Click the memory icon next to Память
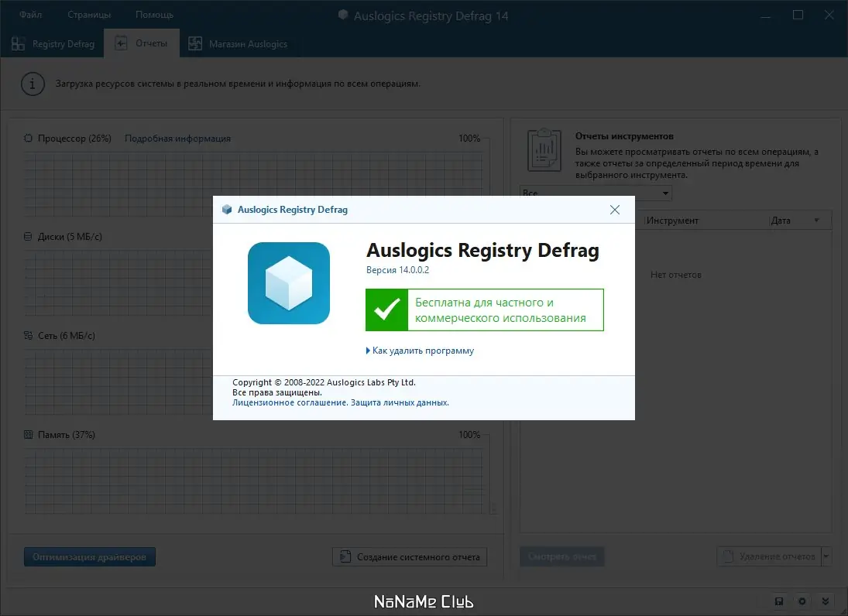The image size is (848, 616). pos(28,434)
